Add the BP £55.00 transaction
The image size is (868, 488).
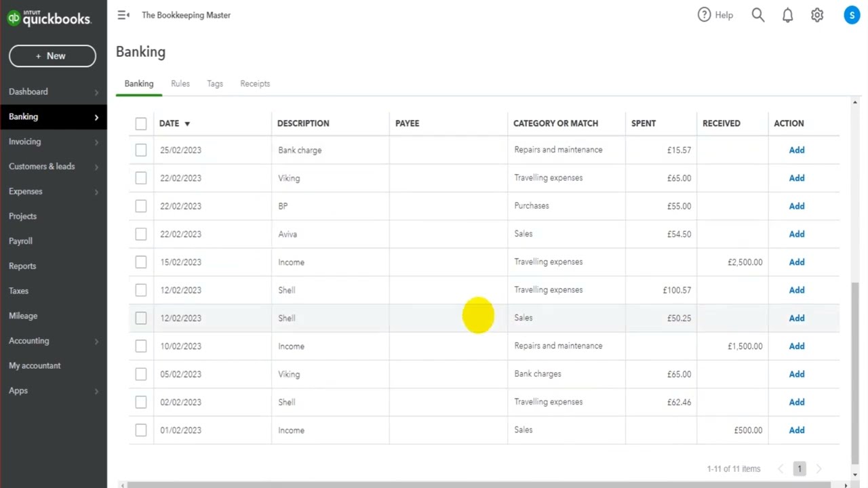(x=797, y=206)
